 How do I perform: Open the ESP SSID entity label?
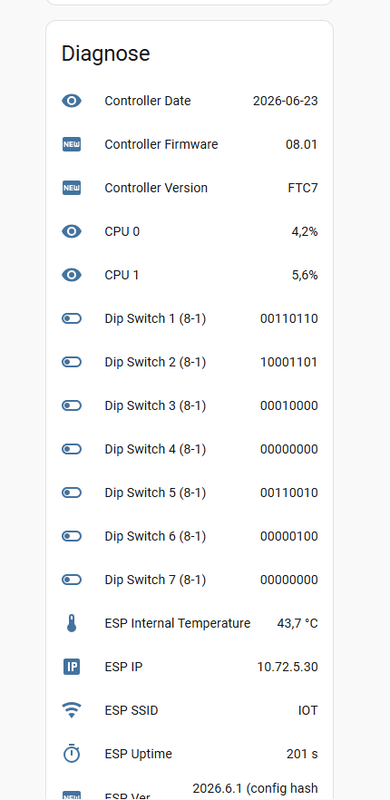tap(131, 710)
